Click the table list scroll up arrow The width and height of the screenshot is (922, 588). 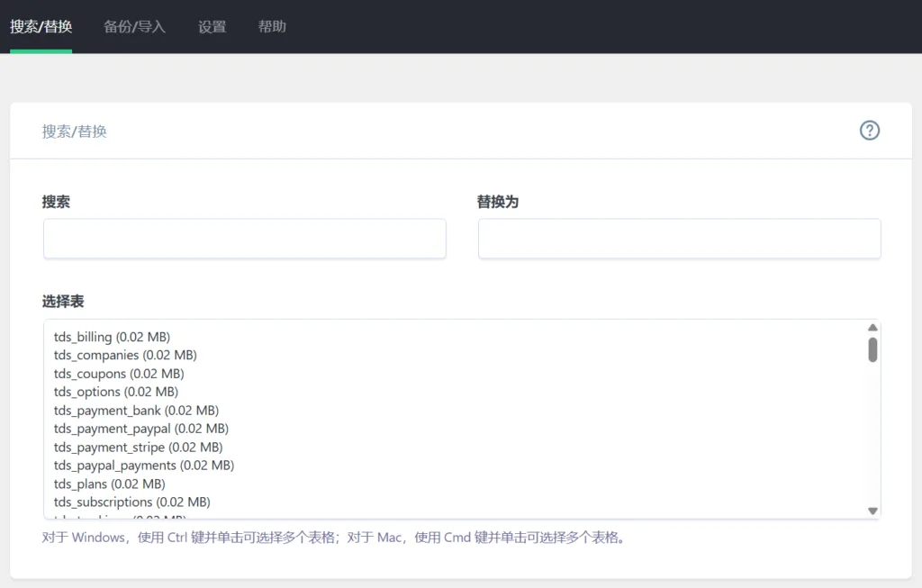tap(872, 328)
